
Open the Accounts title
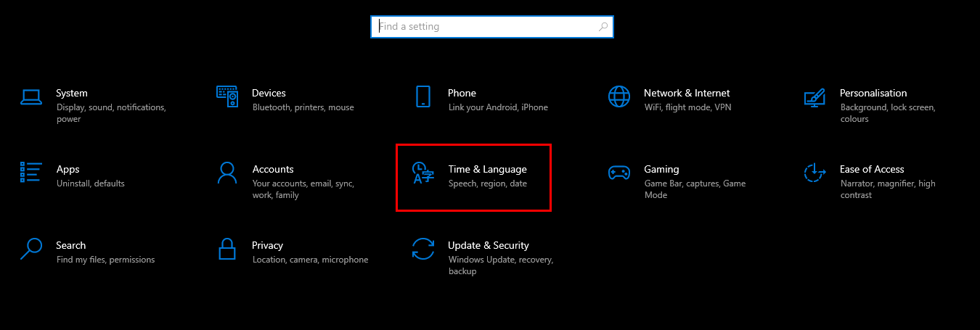pos(273,169)
